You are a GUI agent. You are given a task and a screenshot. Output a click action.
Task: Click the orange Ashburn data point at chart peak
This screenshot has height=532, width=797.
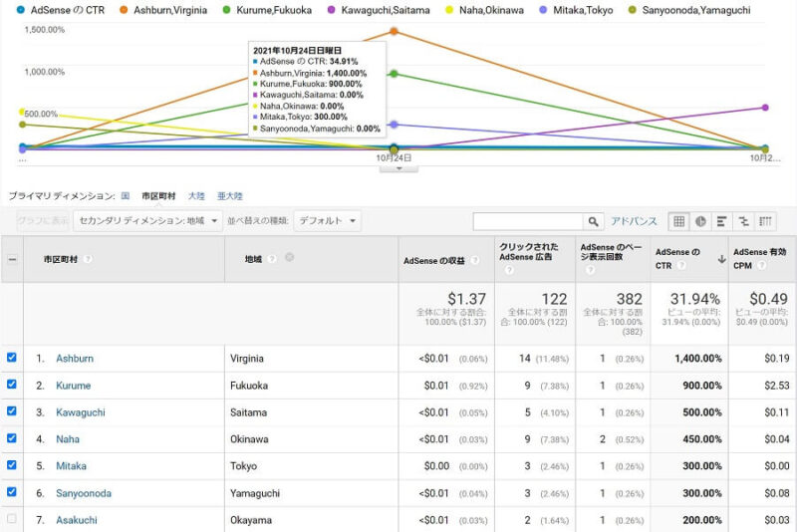pyautogui.click(x=394, y=32)
